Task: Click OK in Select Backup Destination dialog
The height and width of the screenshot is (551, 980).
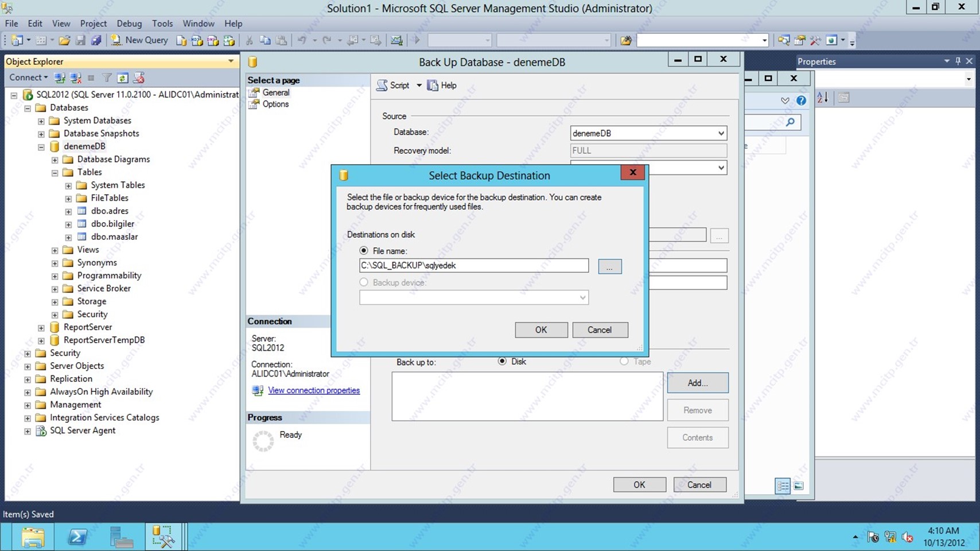Action: 541,330
